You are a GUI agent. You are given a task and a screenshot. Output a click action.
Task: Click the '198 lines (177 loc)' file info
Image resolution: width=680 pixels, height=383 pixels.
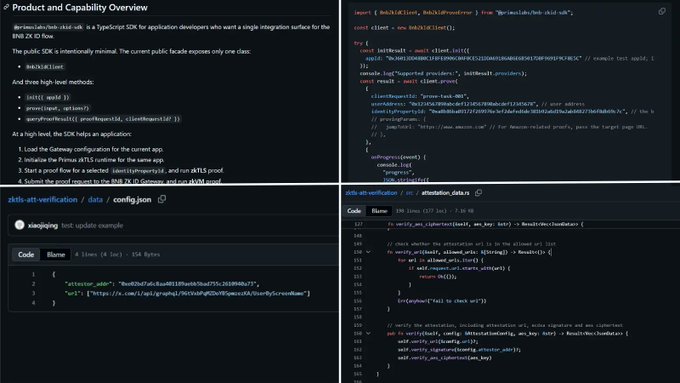coord(435,211)
